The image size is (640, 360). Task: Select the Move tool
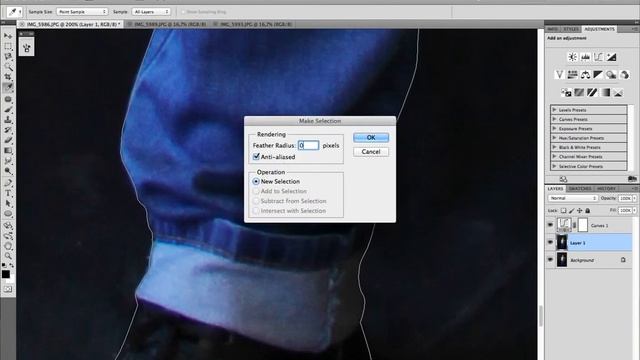[x=8, y=36]
